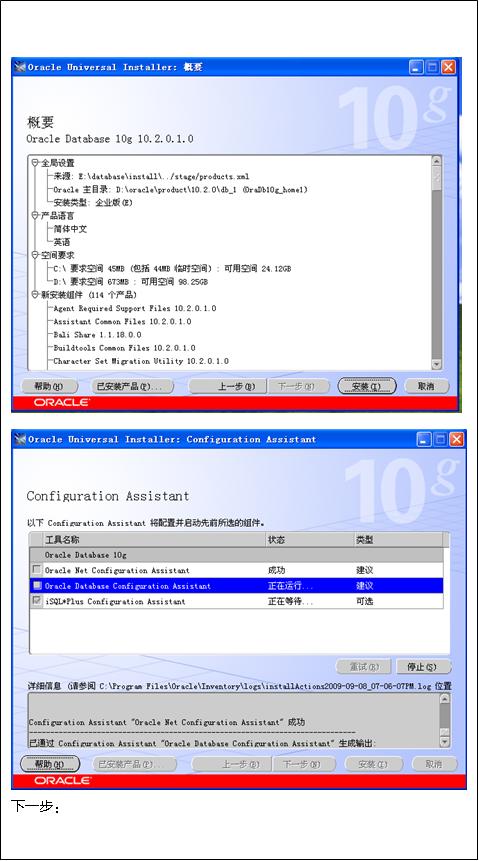This screenshot has width=479, height=861.
Task: Collapse the 产品语言 tree node
Action: point(35,216)
